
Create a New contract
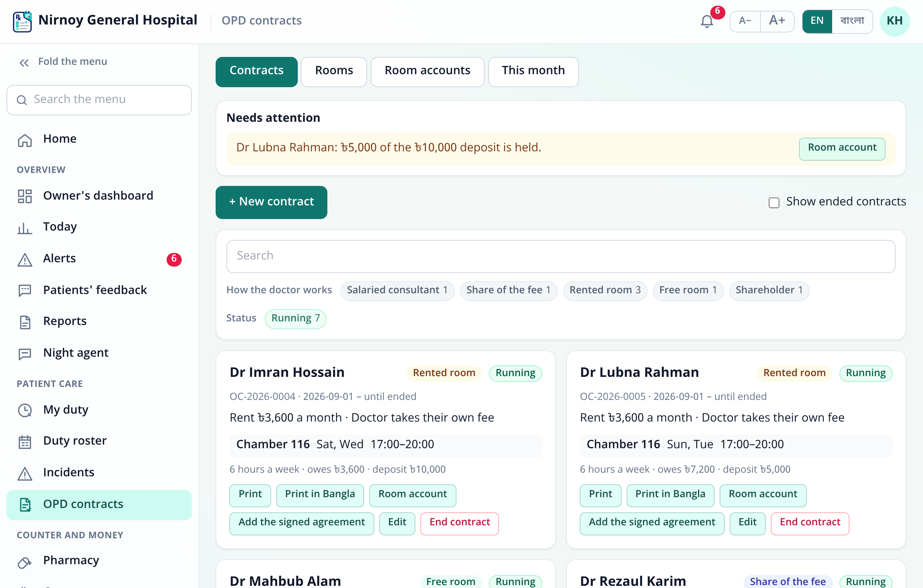(271, 202)
